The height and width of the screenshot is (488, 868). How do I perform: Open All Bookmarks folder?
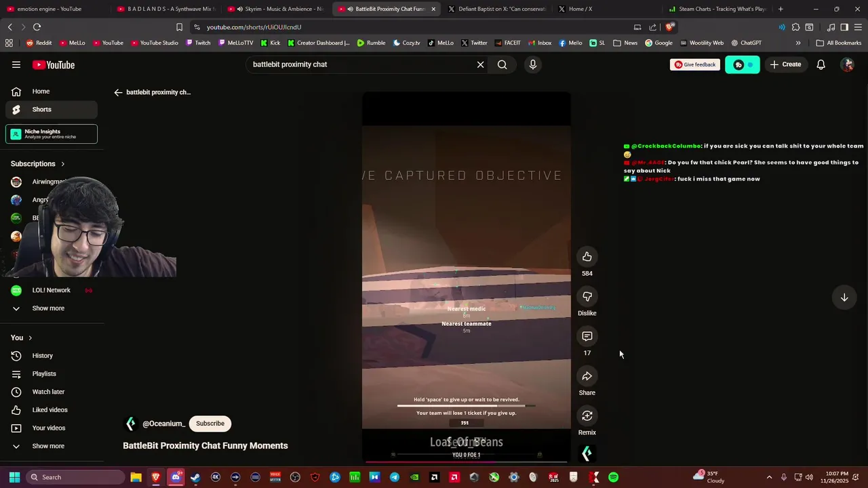pos(839,43)
